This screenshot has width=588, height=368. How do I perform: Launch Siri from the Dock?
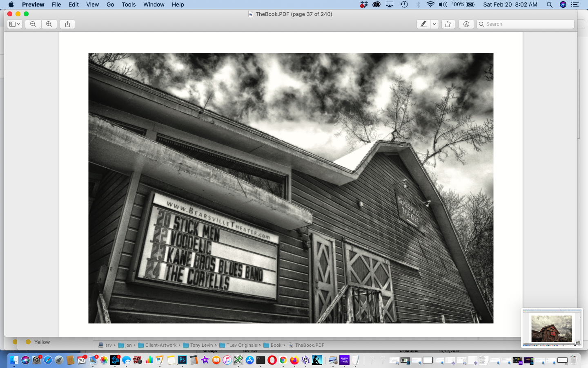point(25,360)
